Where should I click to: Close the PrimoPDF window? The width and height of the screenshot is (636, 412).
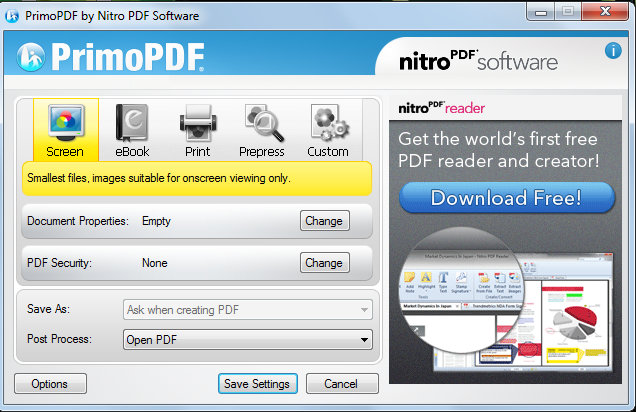click(x=605, y=12)
